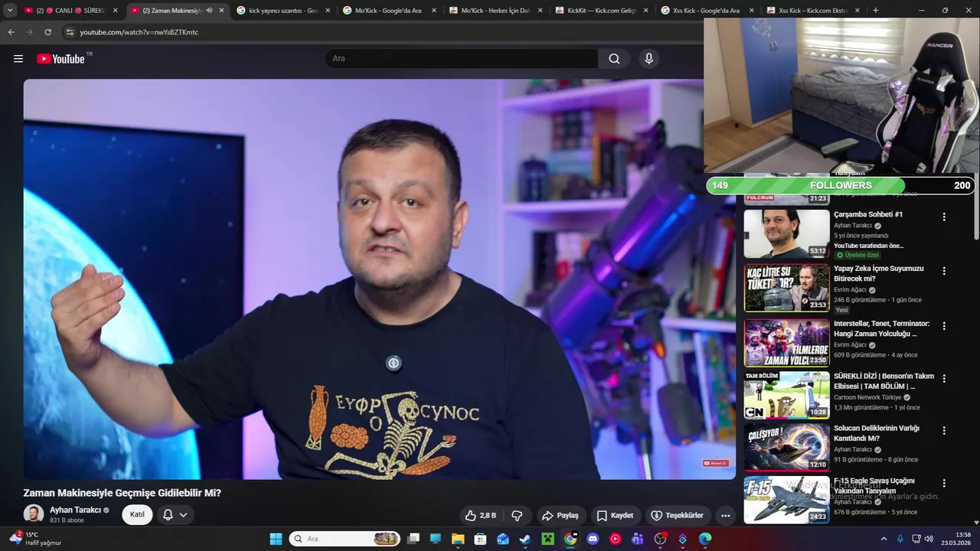The height and width of the screenshot is (551, 980).
Task: Open Ayhan Tarakcı channel name link
Action: [75, 510]
